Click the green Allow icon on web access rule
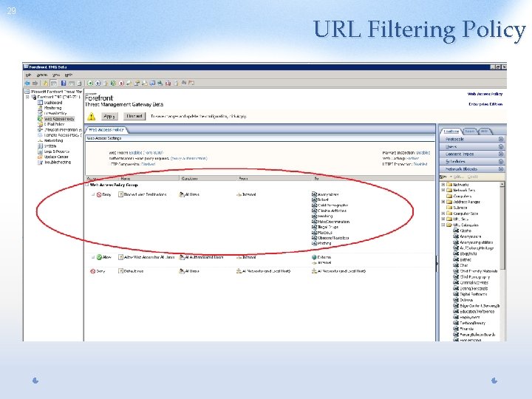 click(99, 257)
